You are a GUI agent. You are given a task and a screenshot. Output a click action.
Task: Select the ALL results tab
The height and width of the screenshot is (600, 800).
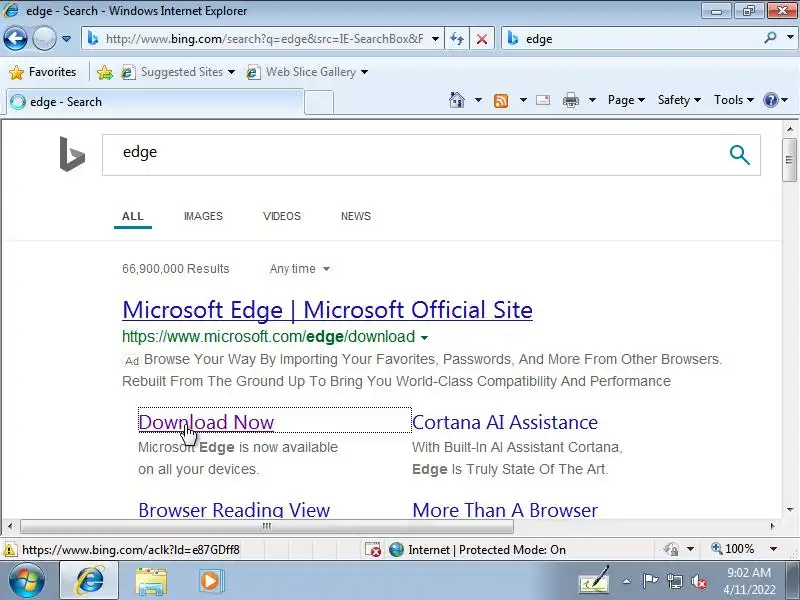pos(133,216)
